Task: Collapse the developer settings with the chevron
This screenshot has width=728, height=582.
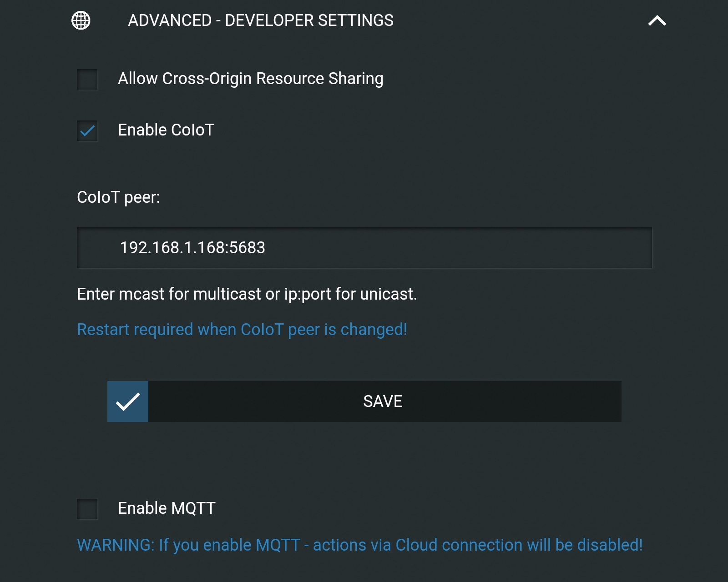Action: pos(658,20)
